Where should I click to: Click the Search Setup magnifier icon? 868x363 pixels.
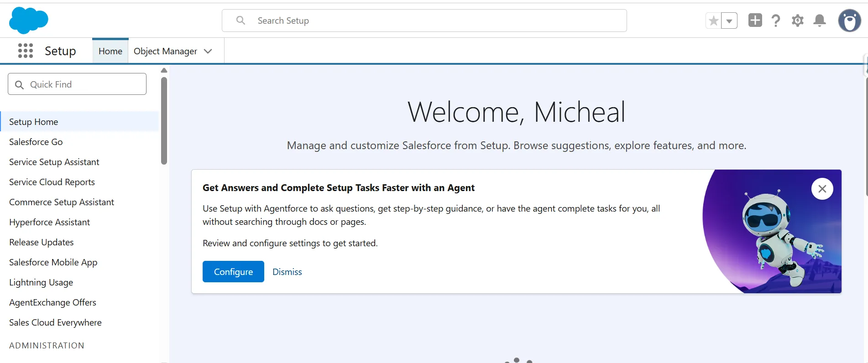coord(241,21)
